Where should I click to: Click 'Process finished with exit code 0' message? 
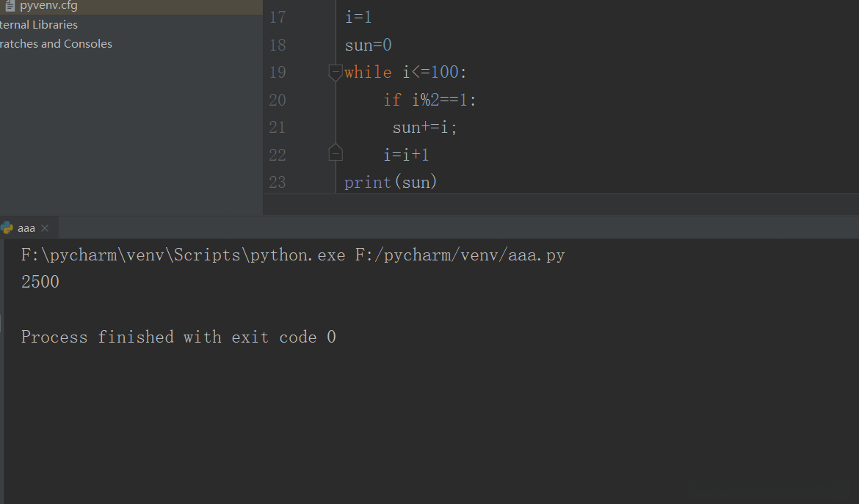[178, 337]
